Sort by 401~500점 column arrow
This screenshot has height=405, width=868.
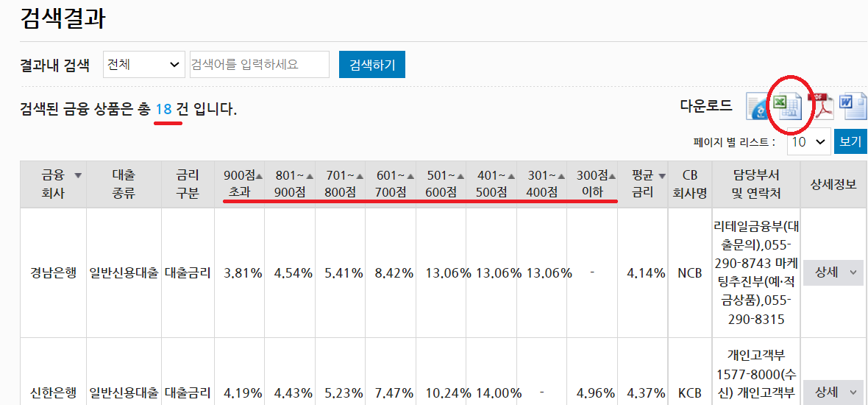click(x=511, y=176)
